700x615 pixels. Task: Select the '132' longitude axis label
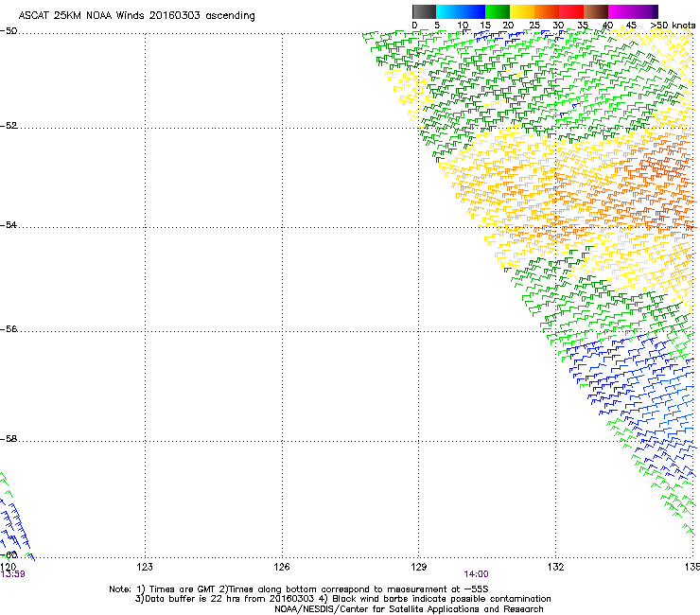(555, 567)
